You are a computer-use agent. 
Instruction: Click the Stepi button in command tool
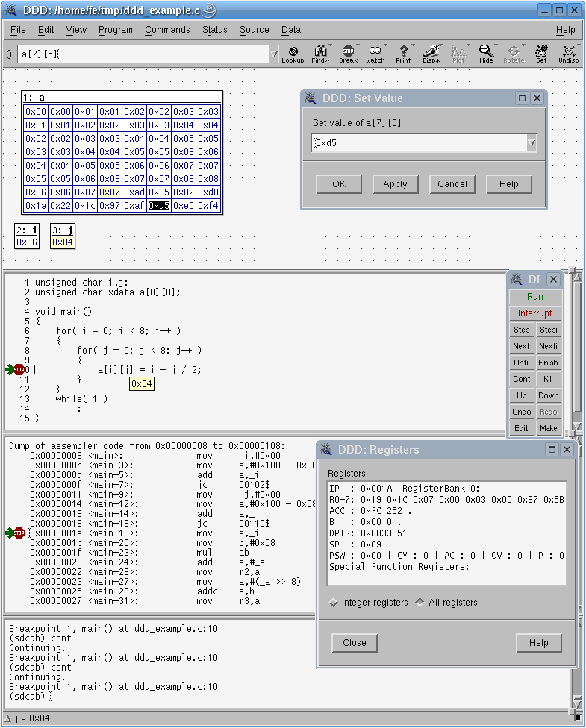(x=549, y=330)
